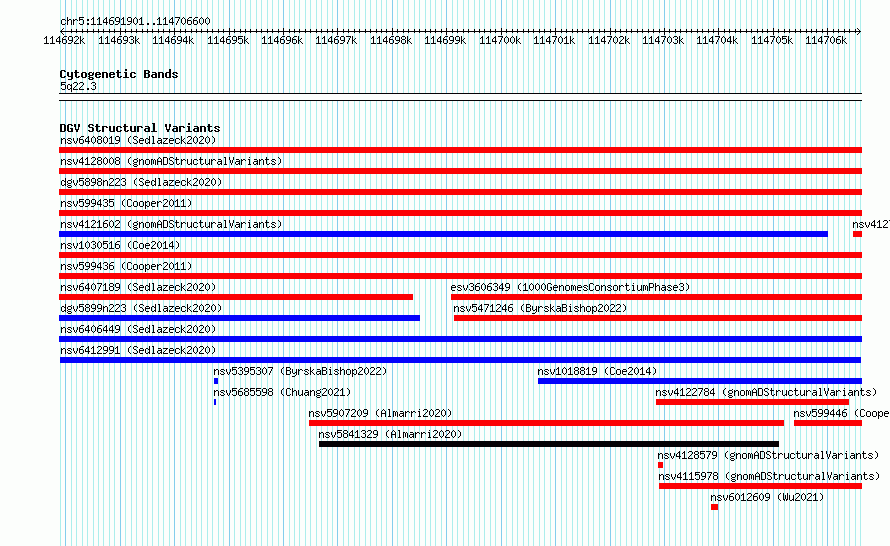Open the nsv4128008 (gnomADStructuralVariants) label
Screen dimensions: 890x546
click(171, 161)
